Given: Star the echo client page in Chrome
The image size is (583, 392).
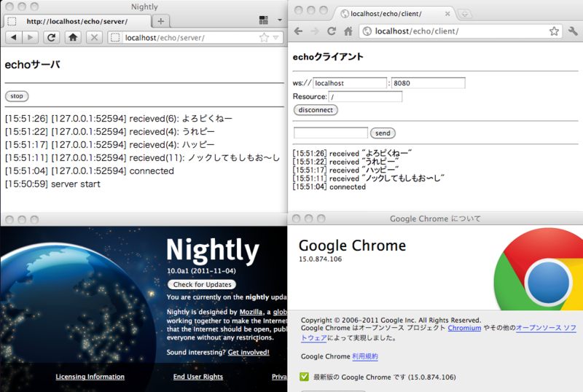Looking at the screenshot, I should (x=554, y=31).
